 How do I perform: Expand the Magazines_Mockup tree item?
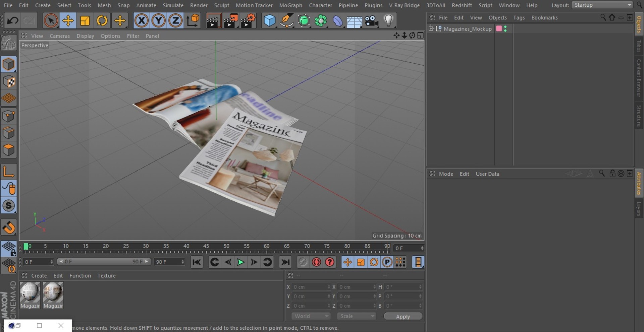(x=431, y=28)
